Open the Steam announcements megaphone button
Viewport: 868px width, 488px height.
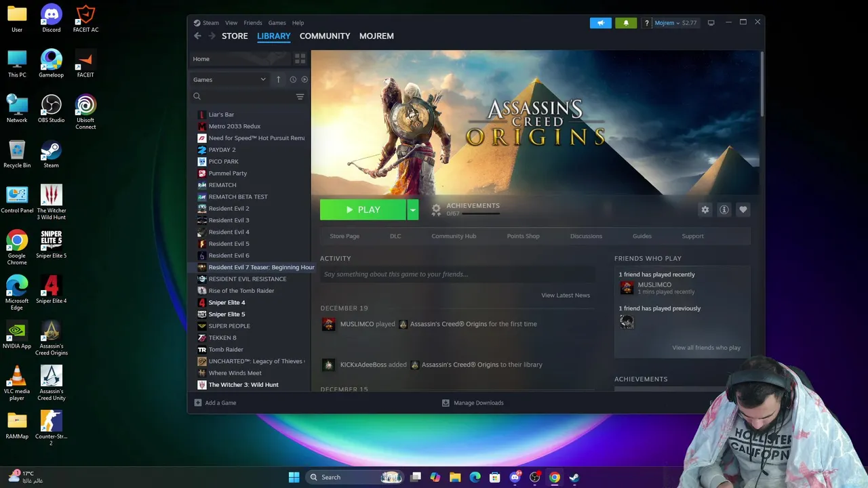point(600,23)
